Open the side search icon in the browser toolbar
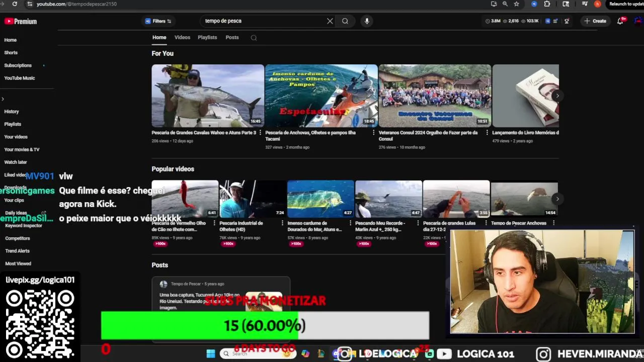The image size is (644, 362). click(566, 4)
